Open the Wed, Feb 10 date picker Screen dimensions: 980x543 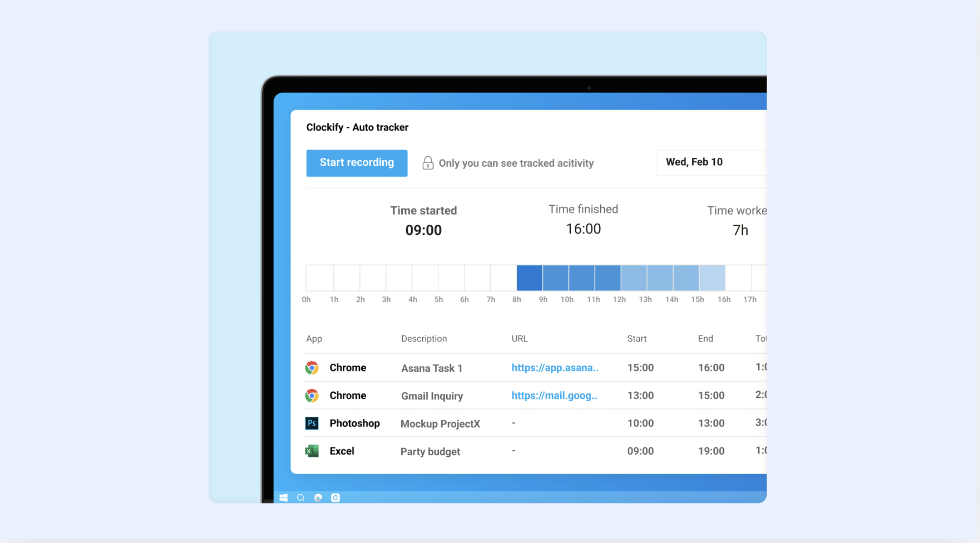(x=711, y=162)
